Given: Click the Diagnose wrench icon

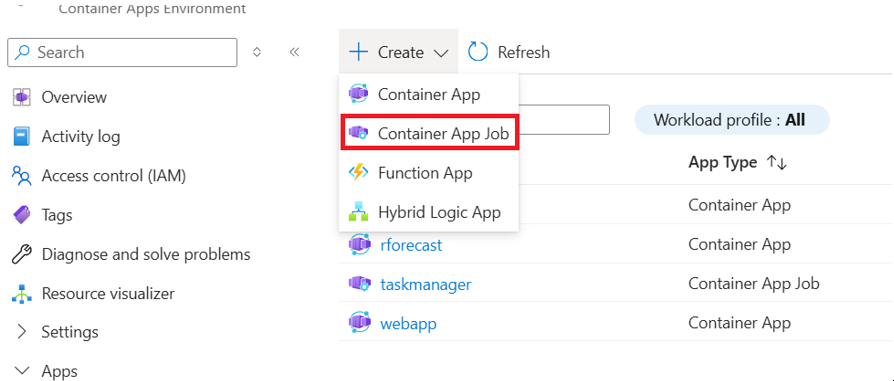Looking at the screenshot, I should click(x=22, y=254).
